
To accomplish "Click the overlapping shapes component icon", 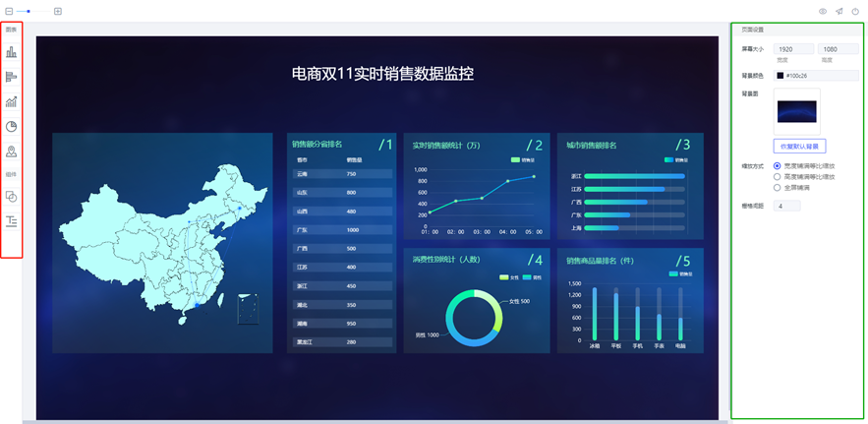I will click(x=12, y=197).
